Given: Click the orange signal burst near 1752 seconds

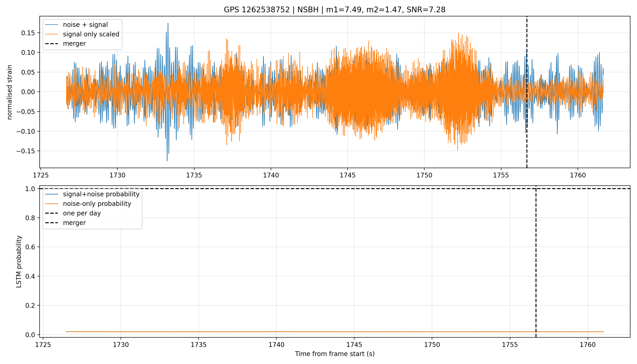Looking at the screenshot, I should pos(458,91).
